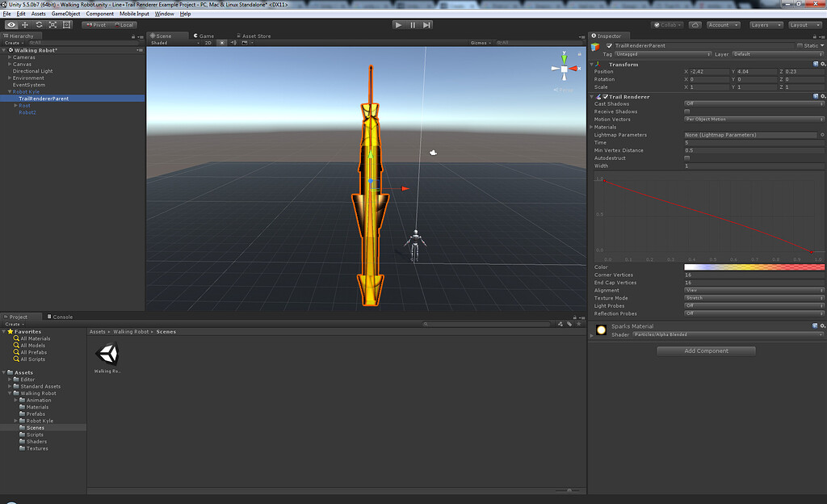This screenshot has width=827, height=504.
Task: Select the Scale tool
Action: [x=52, y=25]
